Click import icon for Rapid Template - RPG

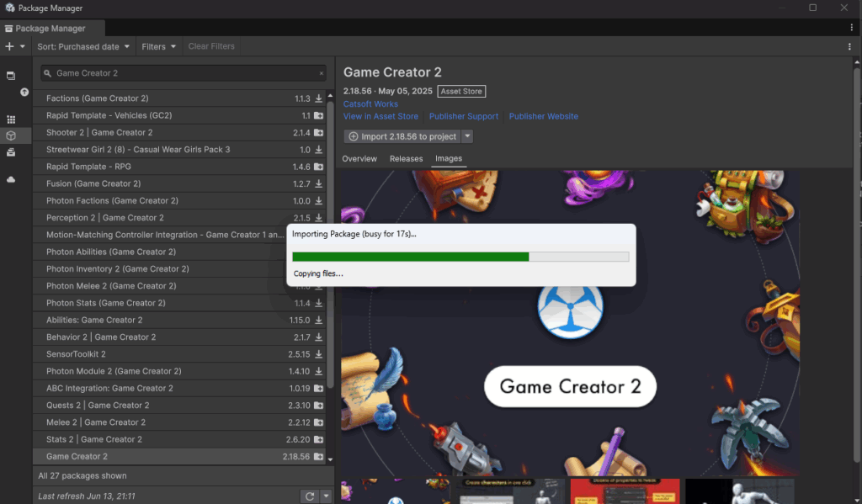point(318,167)
